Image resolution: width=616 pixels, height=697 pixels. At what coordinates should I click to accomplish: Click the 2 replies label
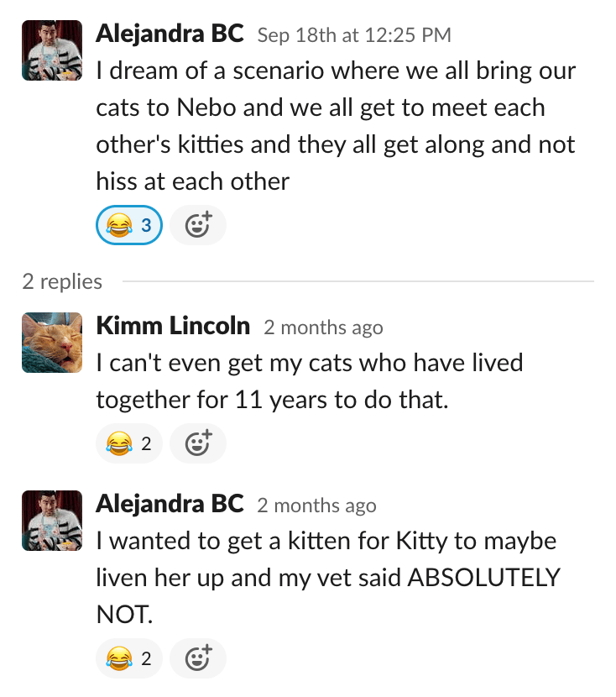pyautogui.click(x=62, y=281)
